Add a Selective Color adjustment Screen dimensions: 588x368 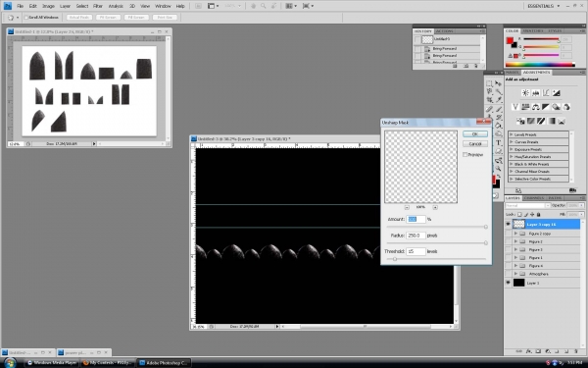[562, 121]
